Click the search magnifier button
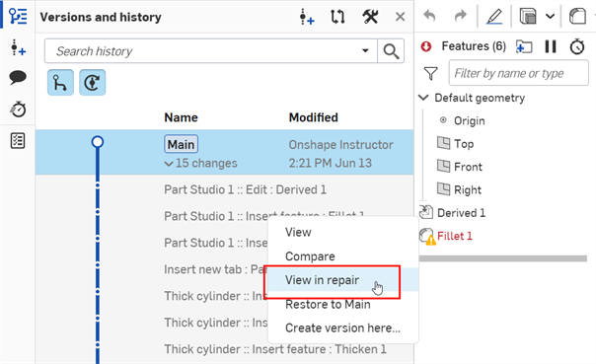 pyautogui.click(x=391, y=51)
